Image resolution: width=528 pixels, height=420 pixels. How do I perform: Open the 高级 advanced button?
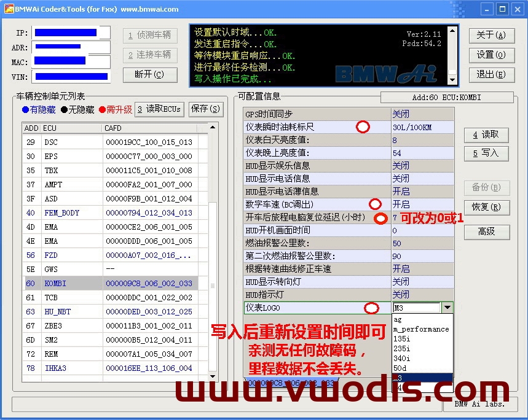coord(486,231)
